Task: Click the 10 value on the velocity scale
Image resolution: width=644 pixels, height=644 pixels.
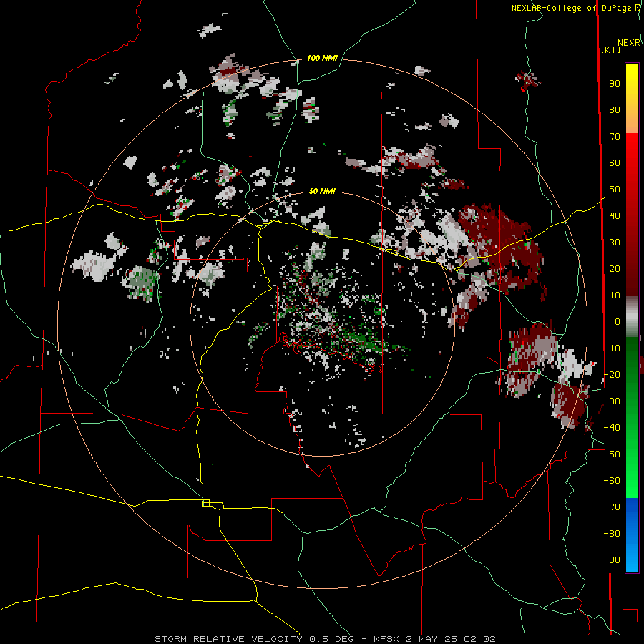Action: [615, 296]
